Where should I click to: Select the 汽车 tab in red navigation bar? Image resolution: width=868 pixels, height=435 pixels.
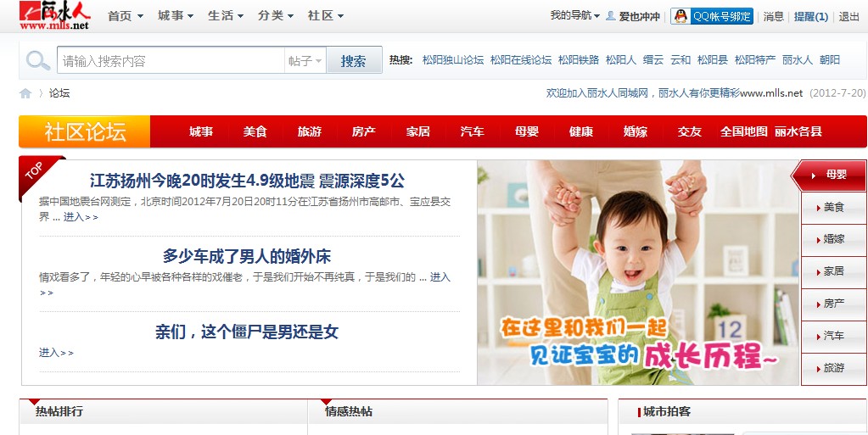472,131
